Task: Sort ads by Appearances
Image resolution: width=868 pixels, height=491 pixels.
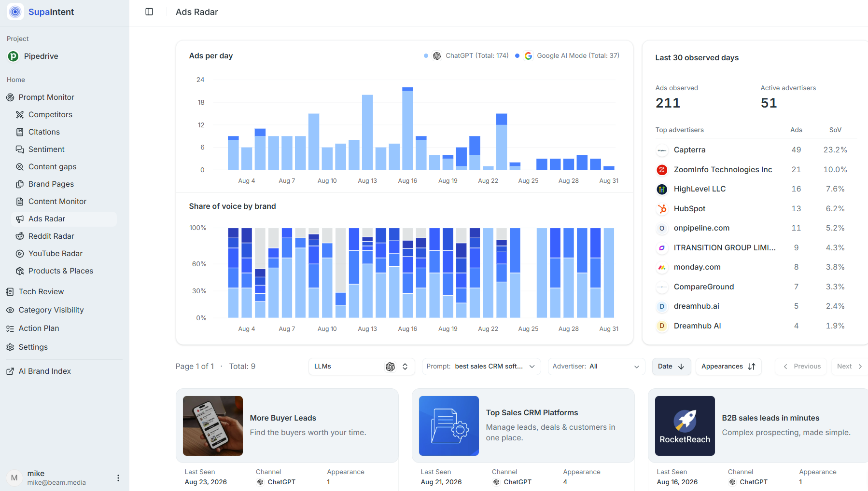Action: pyautogui.click(x=728, y=367)
